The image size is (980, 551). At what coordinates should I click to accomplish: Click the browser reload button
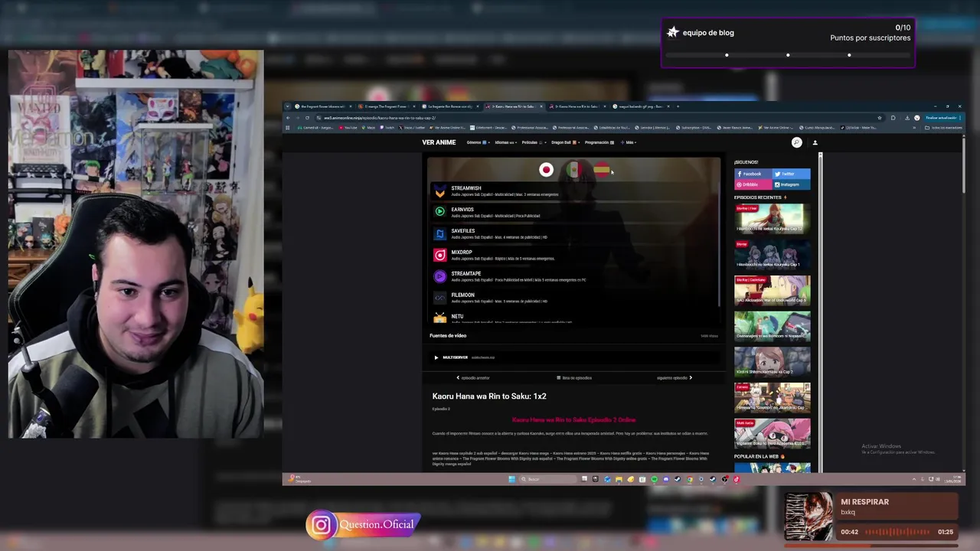tap(307, 118)
